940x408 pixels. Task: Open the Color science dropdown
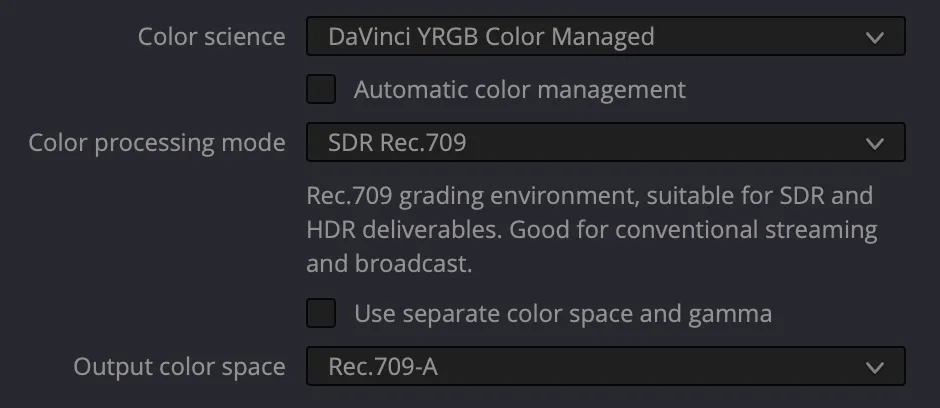pyautogui.click(x=605, y=38)
